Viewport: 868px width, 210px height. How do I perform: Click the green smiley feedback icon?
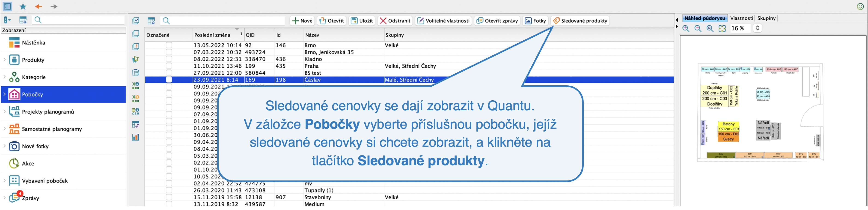(x=860, y=6)
